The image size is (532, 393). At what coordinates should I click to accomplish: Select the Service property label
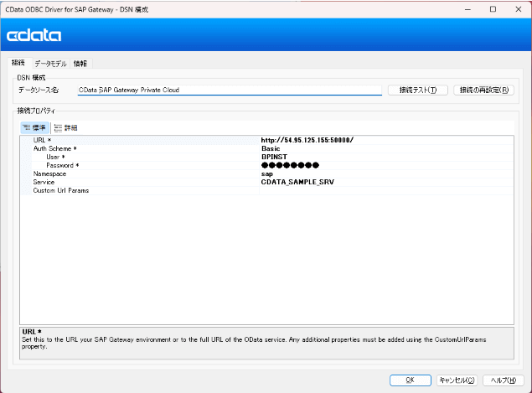click(44, 182)
